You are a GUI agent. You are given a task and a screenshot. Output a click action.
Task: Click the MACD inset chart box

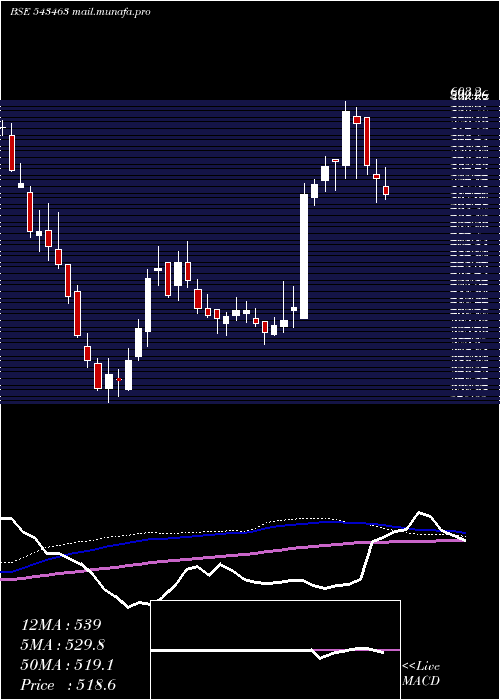coord(275,650)
